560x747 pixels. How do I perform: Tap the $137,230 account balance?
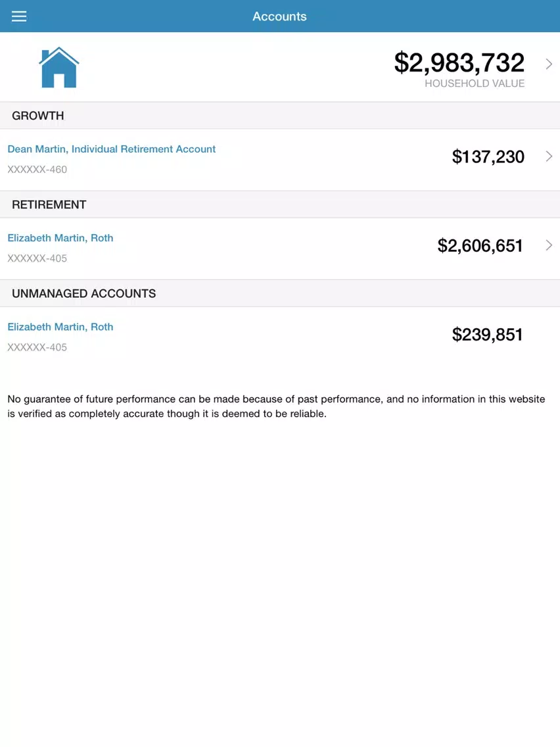click(x=488, y=157)
